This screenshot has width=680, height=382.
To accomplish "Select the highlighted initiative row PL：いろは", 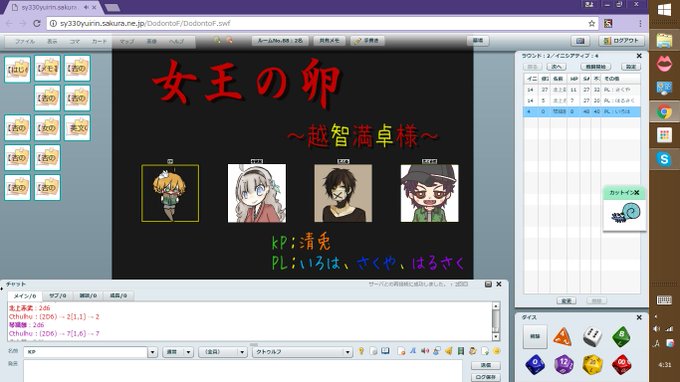I will point(582,111).
